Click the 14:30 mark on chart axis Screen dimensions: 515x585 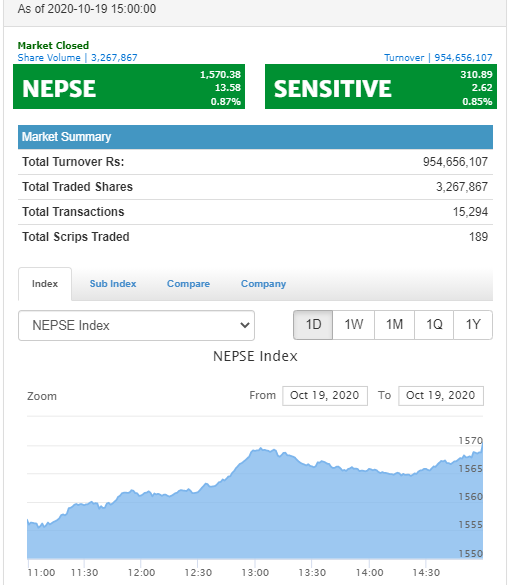click(426, 573)
